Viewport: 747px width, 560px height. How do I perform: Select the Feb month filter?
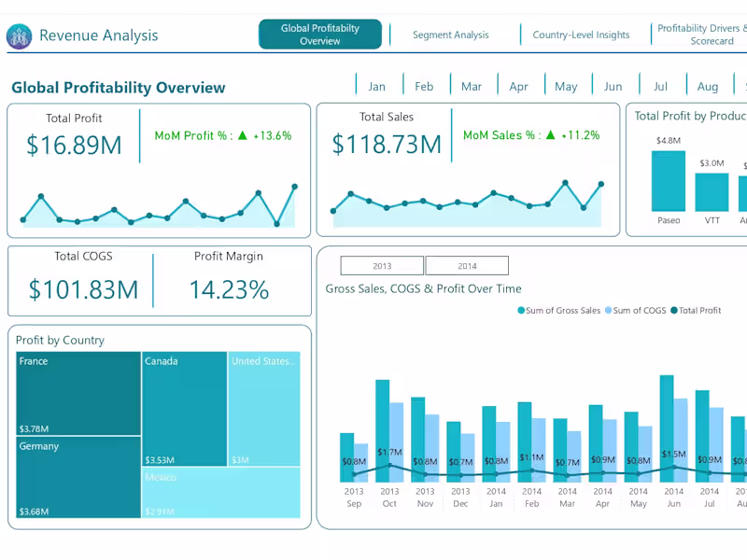[424, 85]
